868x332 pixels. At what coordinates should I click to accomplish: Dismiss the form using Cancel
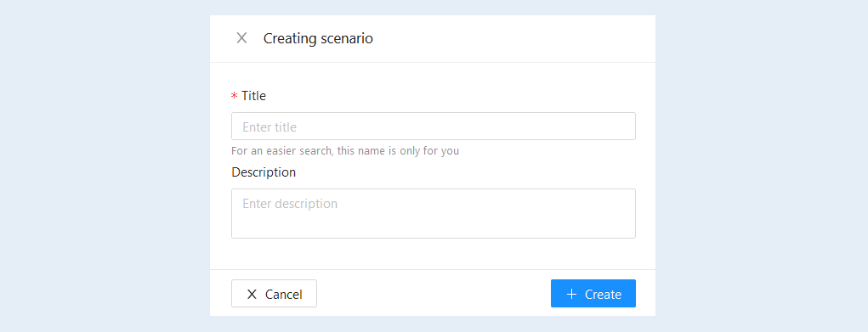274,293
